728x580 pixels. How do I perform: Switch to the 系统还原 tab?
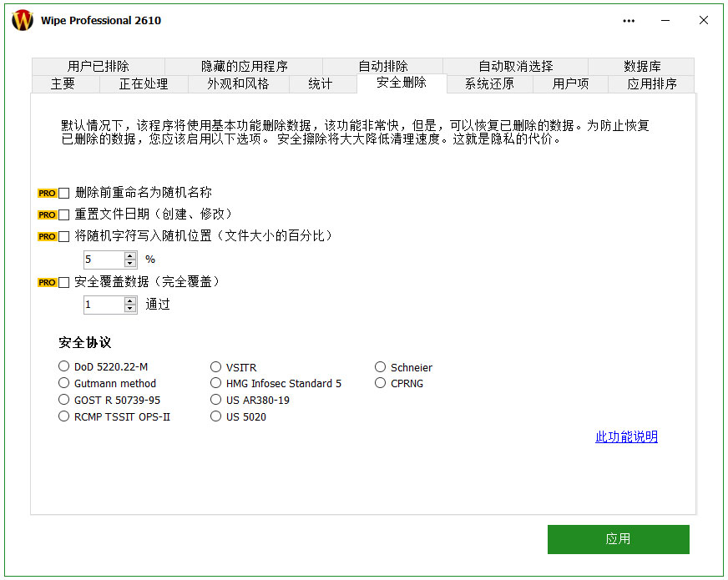tap(489, 84)
